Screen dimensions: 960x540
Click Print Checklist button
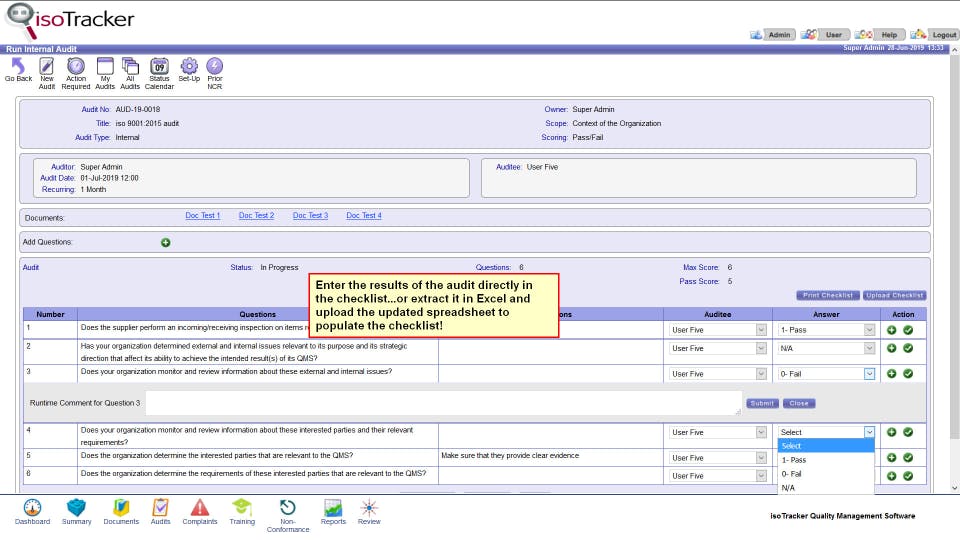coord(828,295)
